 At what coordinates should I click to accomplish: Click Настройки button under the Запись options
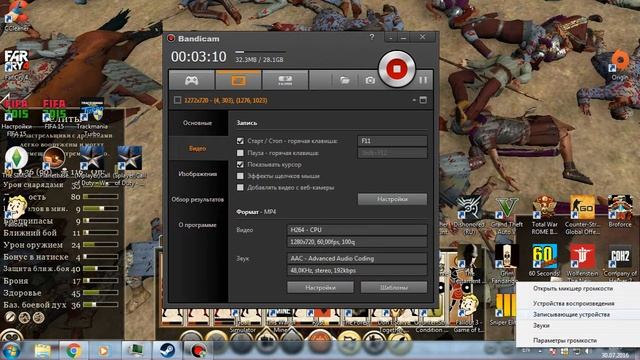click(392, 199)
